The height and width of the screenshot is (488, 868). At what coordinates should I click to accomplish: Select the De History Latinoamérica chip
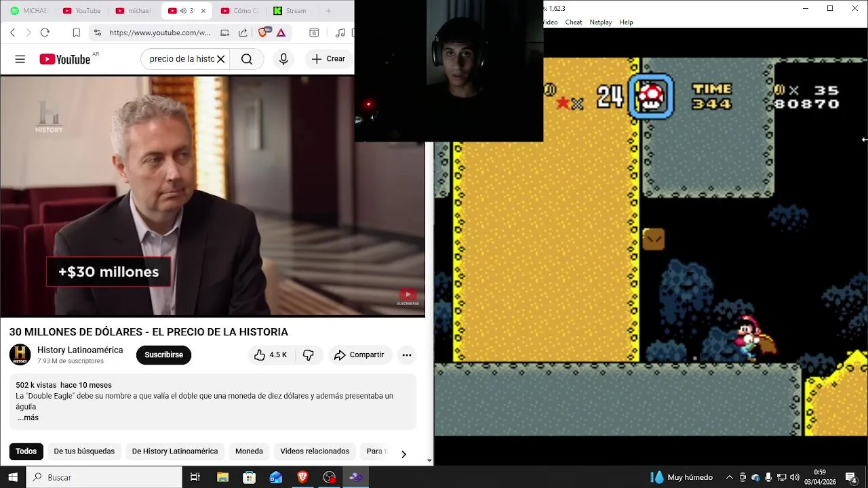point(175,451)
